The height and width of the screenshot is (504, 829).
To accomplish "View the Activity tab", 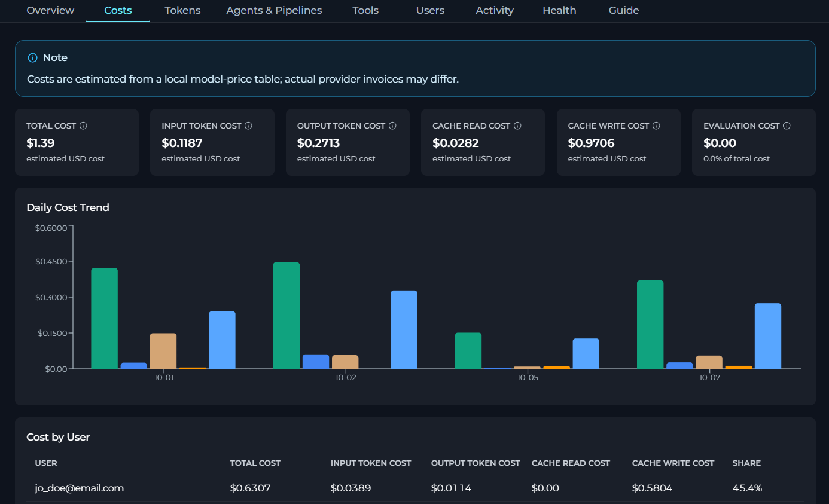I will coord(495,11).
